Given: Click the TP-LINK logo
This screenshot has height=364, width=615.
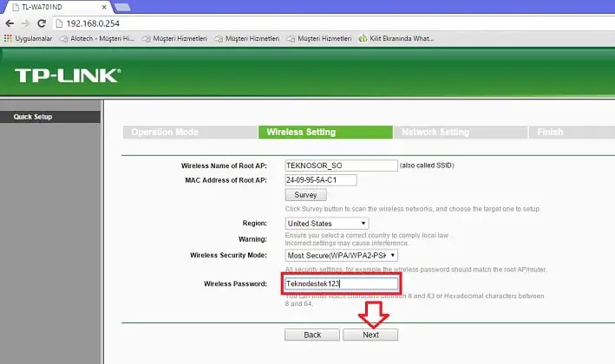Looking at the screenshot, I should pos(68,75).
